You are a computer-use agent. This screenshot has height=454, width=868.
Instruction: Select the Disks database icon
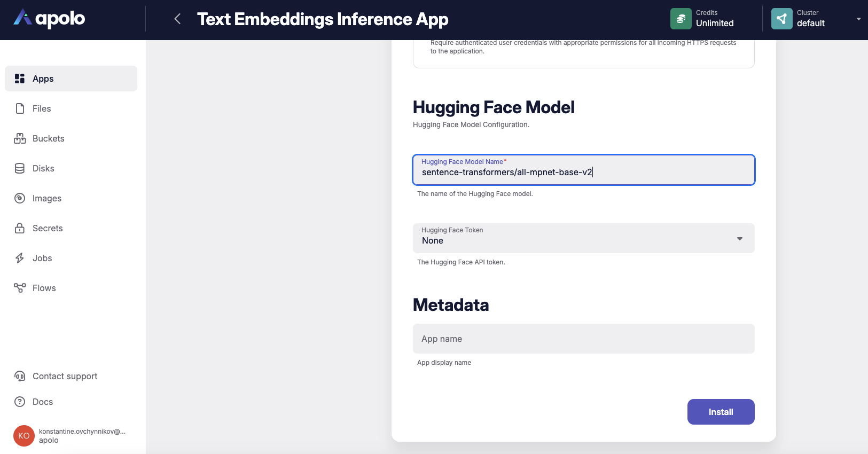pos(20,168)
